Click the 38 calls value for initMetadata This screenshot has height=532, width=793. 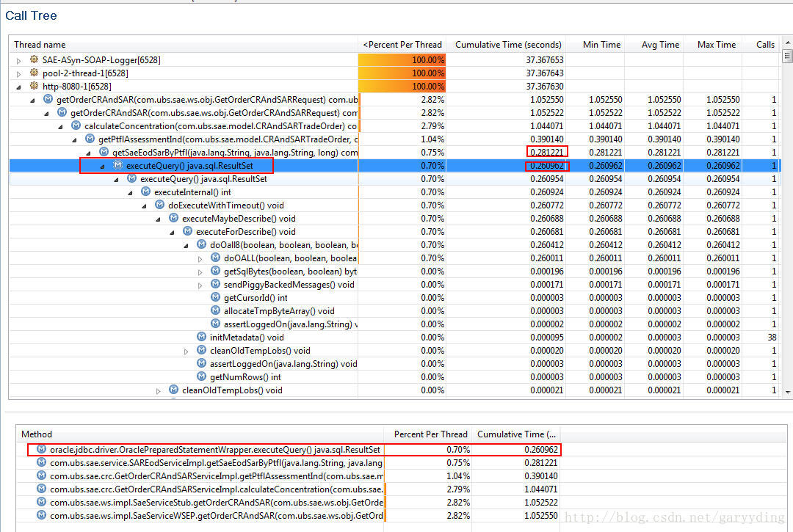771,338
